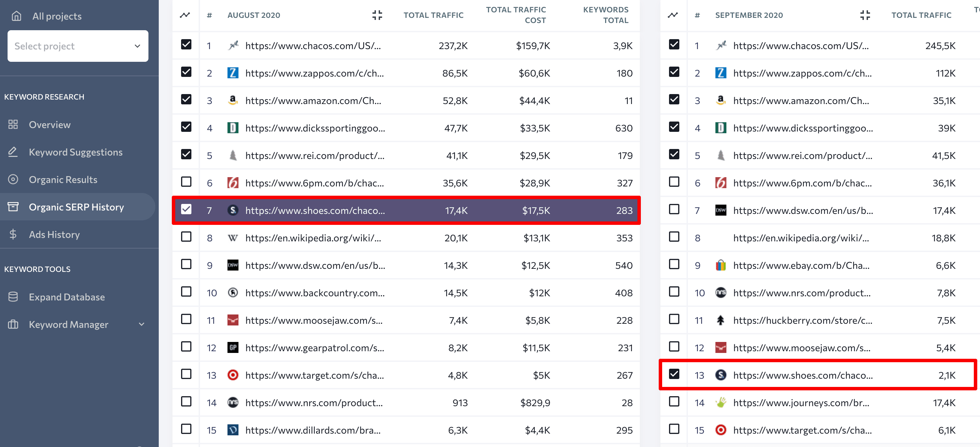Collapse the September 2020 column
The height and width of the screenshot is (447, 980).
point(865,15)
